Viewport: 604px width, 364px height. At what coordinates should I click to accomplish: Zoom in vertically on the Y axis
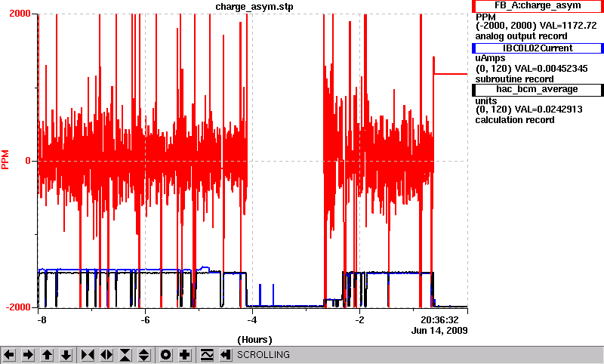(125, 355)
